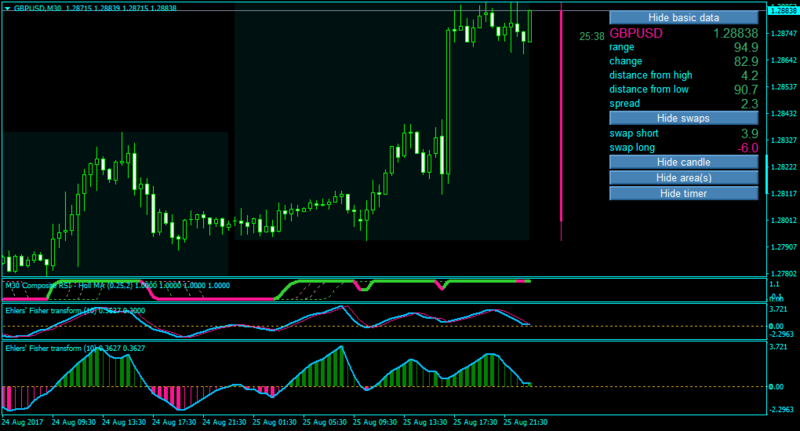Click the swap long value -6.0
Screen dimensions: 800x431
pos(747,148)
